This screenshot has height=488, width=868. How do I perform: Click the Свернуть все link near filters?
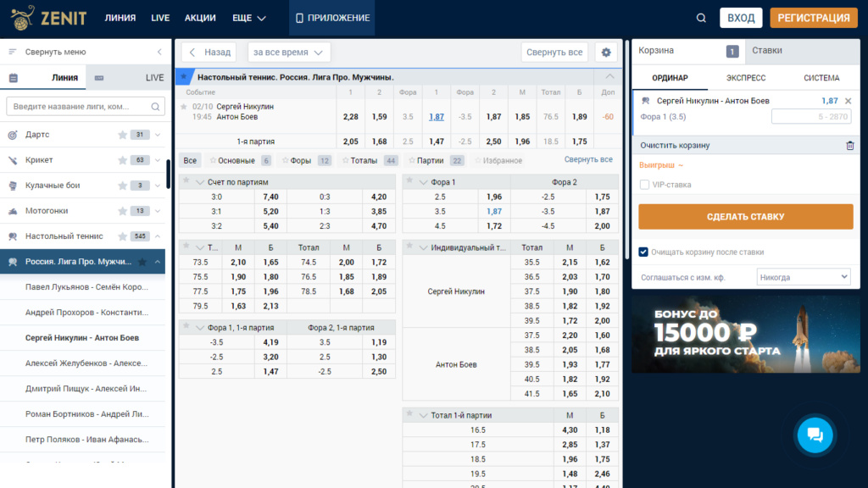click(588, 159)
